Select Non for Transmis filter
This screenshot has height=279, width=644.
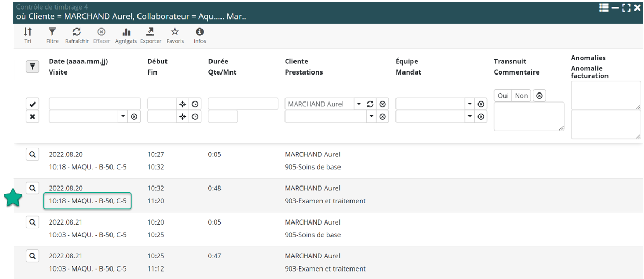[x=521, y=96]
